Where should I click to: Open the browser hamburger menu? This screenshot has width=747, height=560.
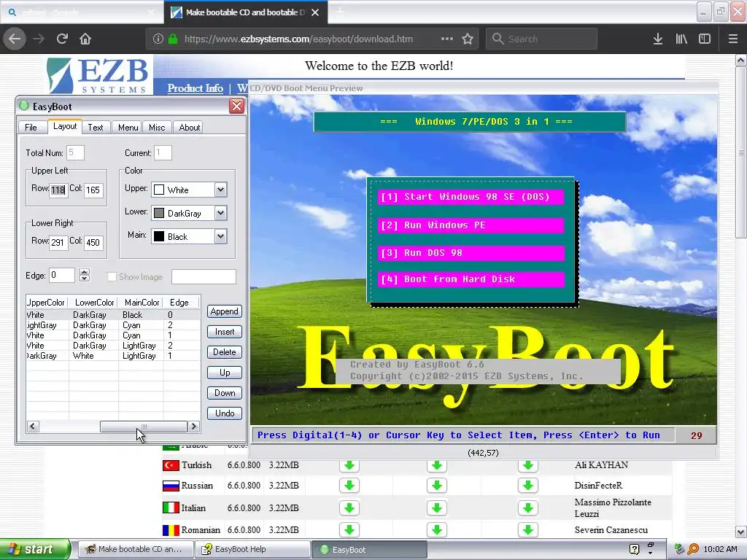(x=732, y=39)
